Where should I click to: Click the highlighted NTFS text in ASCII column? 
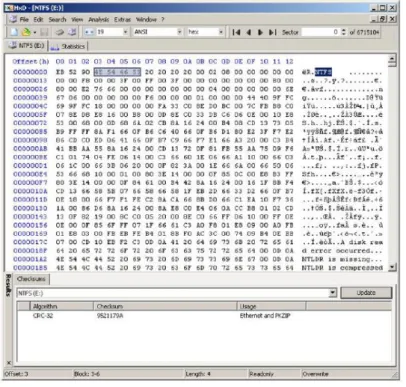tap(323, 72)
